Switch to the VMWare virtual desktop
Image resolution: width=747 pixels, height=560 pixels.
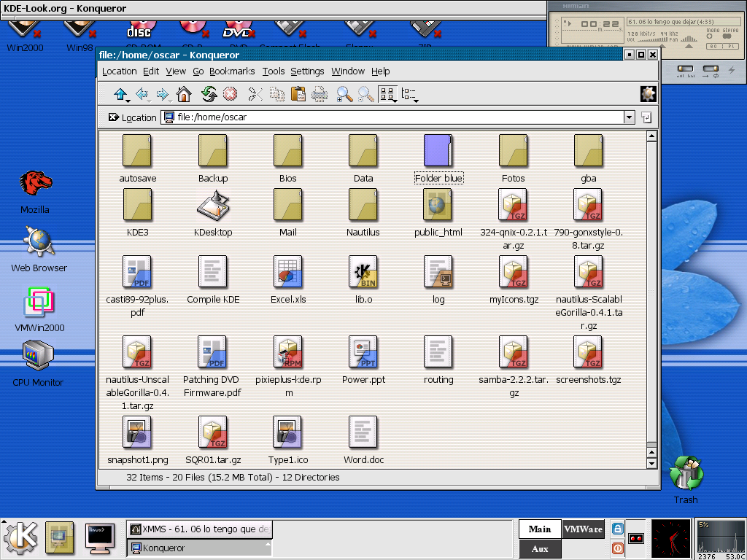(x=583, y=529)
